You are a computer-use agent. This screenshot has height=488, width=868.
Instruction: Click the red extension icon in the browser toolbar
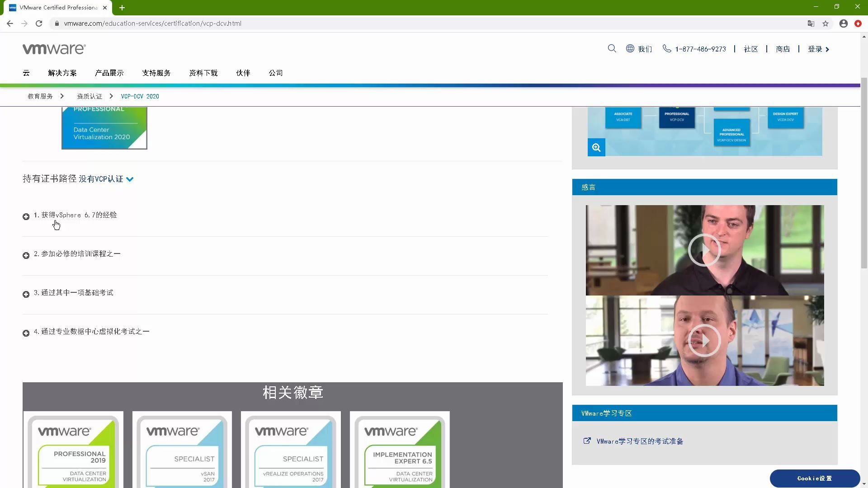(858, 23)
